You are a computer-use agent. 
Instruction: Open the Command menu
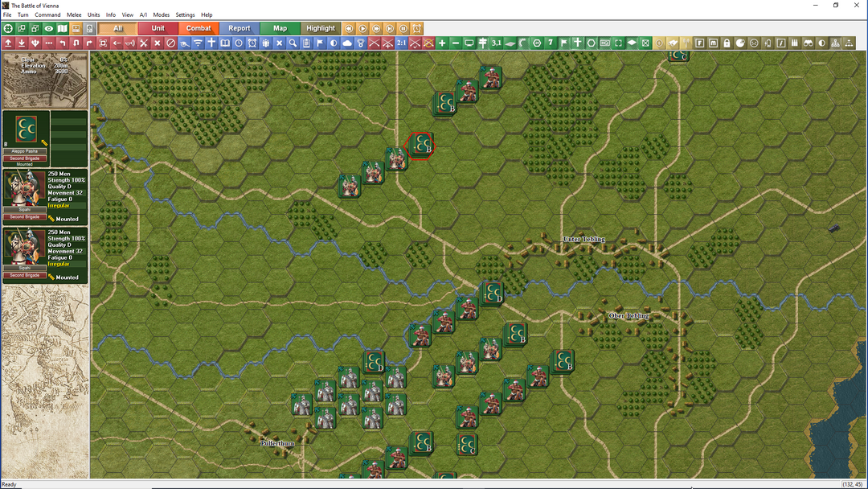click(47, 15)
